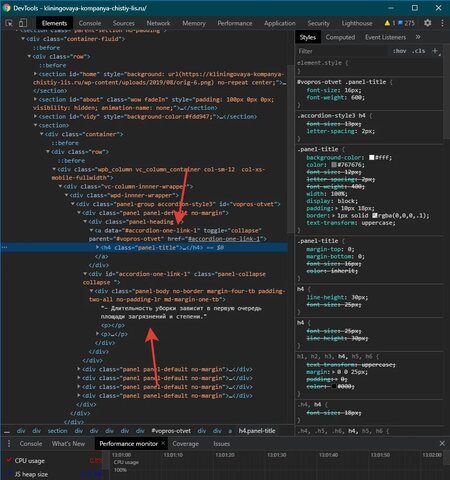The image size is (450, 480).
Task: Switch to the Elements tab
Action: coord(54,23)
